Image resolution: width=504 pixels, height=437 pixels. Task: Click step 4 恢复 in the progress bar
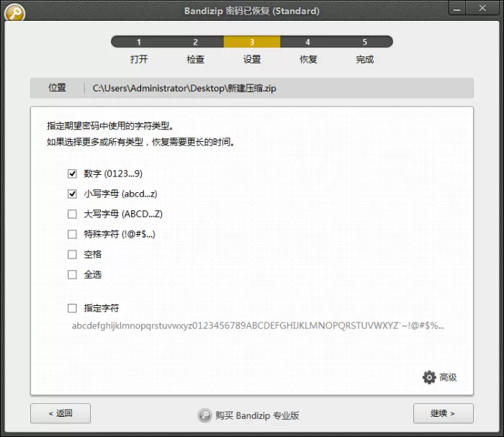pos(308,42)
